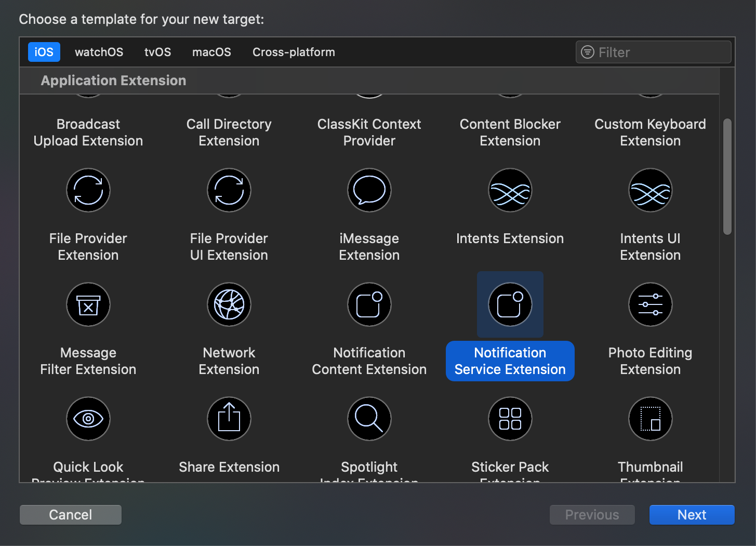Pick the Share Extension icon
The height and width of the screenshot is (546, 756).
[229, 419]
